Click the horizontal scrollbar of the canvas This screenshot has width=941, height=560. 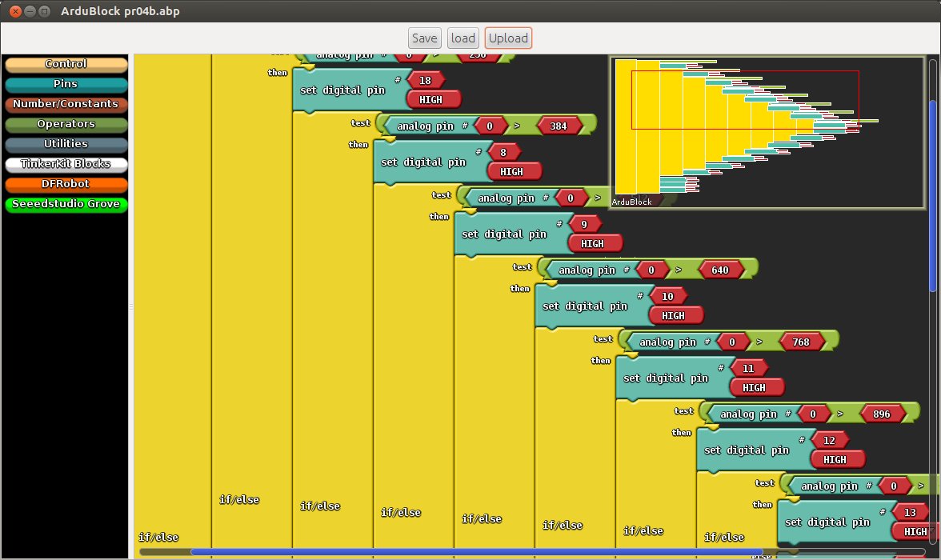[x=477, y=551]
